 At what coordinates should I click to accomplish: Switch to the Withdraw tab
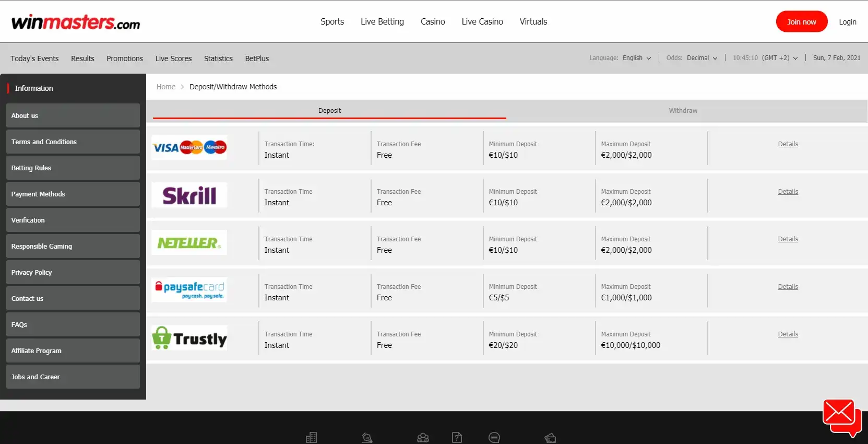click(x=683, y=111)
